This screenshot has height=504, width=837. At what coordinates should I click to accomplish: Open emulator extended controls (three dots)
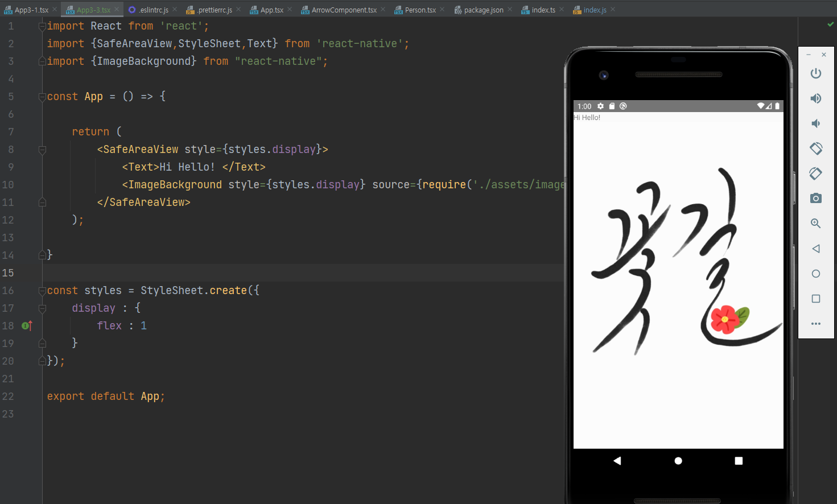(x=816, y=324)
